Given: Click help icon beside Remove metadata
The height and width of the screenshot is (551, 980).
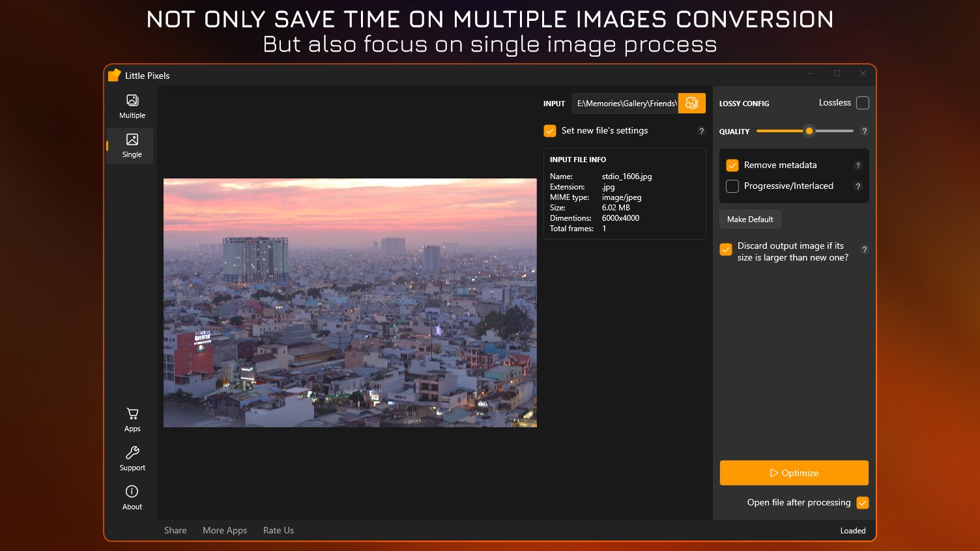Looking at the screenshot, I should [857, 165].
